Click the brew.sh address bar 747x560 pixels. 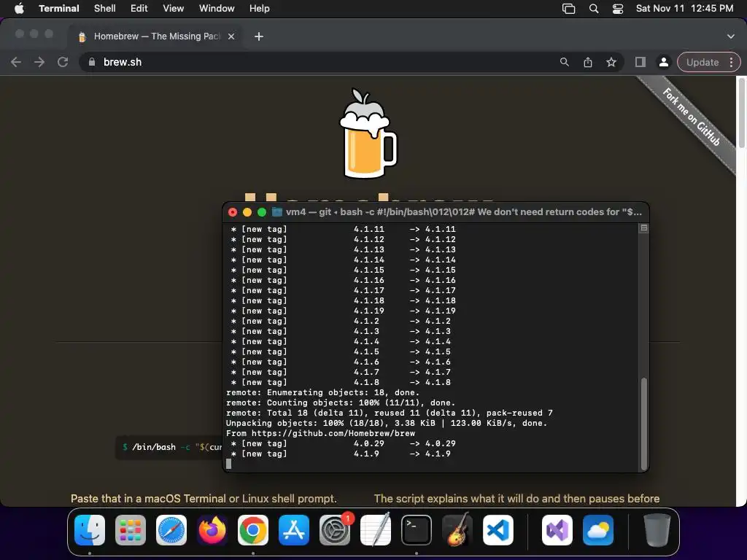click(352, 63)
